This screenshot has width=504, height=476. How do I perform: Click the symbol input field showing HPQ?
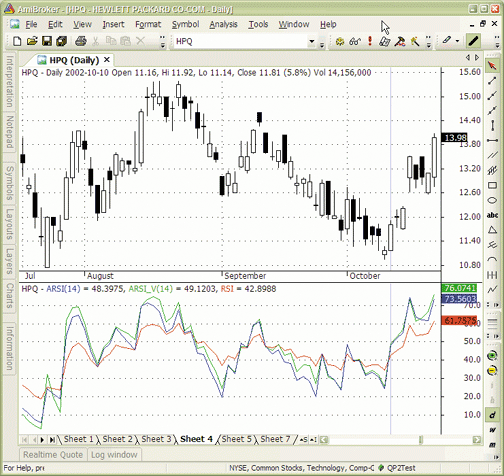pyautogui.click(x=241, y=42)
